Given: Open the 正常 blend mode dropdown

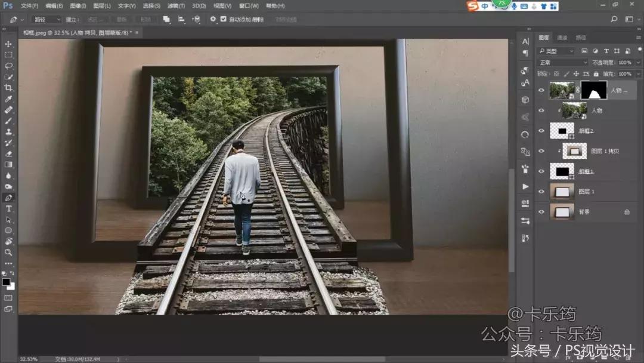Looking at the screenshot, I should tap(562, 62).
